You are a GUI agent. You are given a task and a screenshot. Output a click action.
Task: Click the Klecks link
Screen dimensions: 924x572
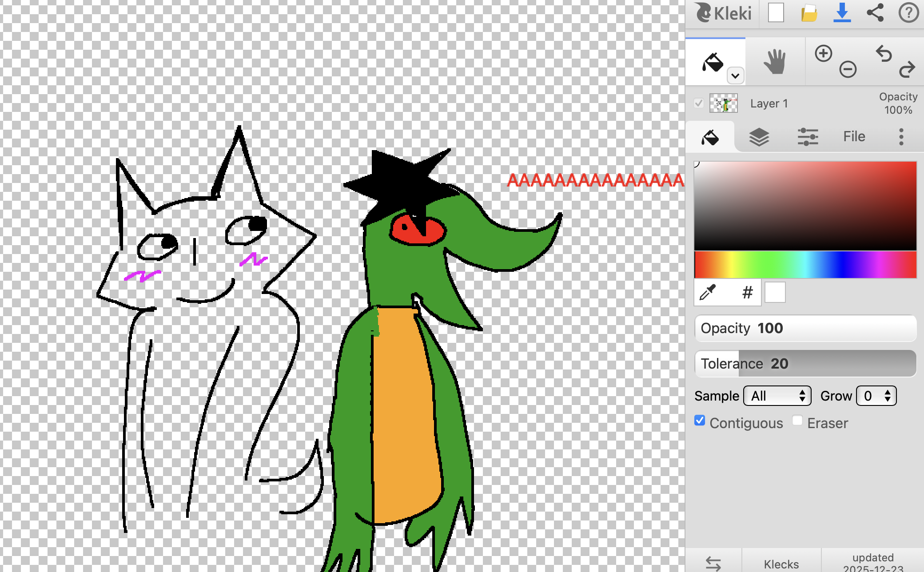tap(781, 564)
